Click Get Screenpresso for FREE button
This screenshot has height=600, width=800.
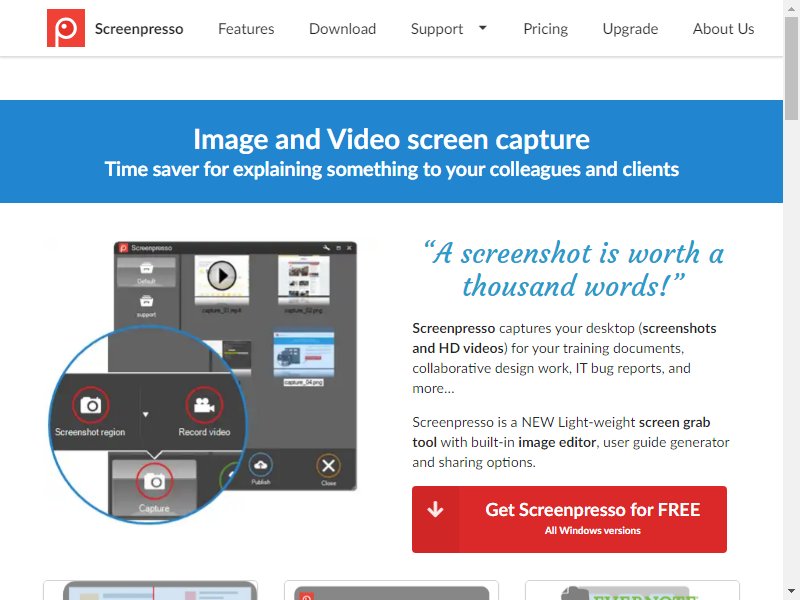569,519
